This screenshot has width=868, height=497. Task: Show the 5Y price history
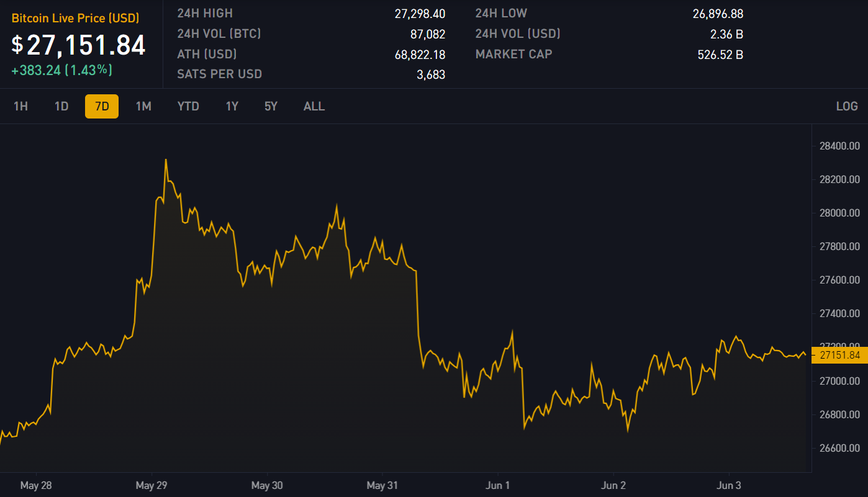tap(271, 106)
